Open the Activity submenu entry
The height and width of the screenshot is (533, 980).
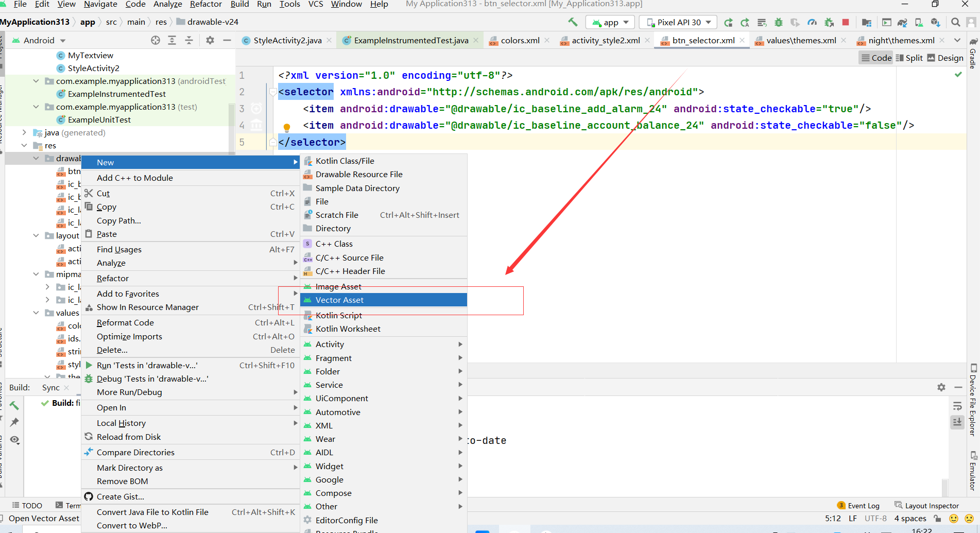point(384,345)
